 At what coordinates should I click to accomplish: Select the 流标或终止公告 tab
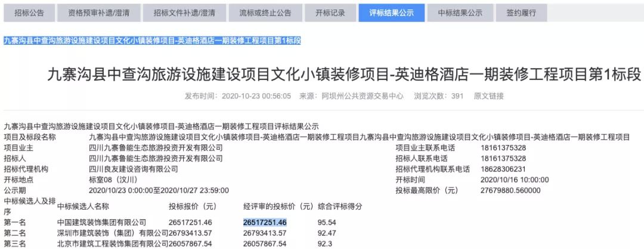click(265, 13)
